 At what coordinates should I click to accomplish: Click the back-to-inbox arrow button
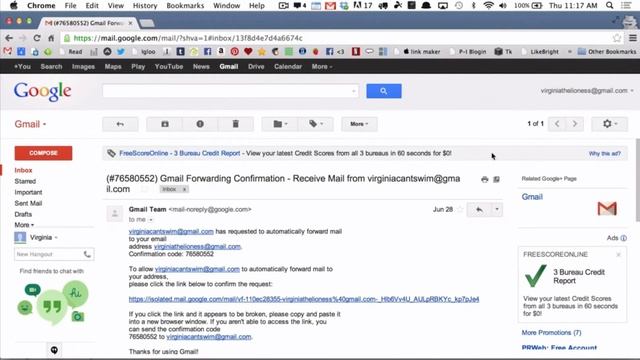click(120, 124)
